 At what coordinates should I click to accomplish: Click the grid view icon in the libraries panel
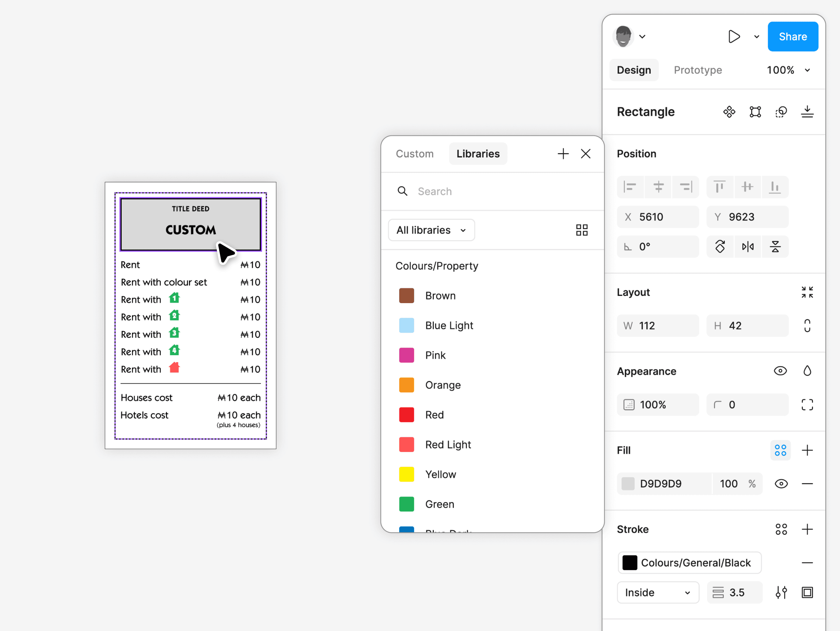pos(581,230)
